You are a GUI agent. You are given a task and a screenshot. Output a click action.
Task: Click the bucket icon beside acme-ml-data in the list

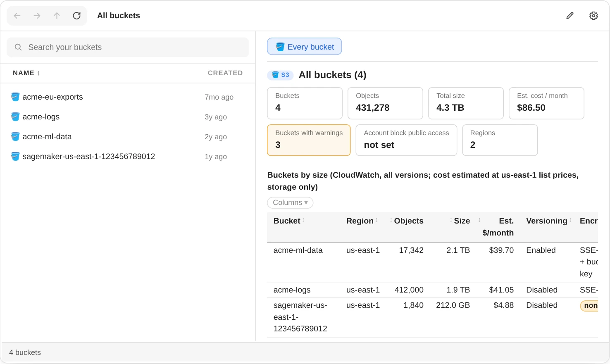(x=15, y=137)
